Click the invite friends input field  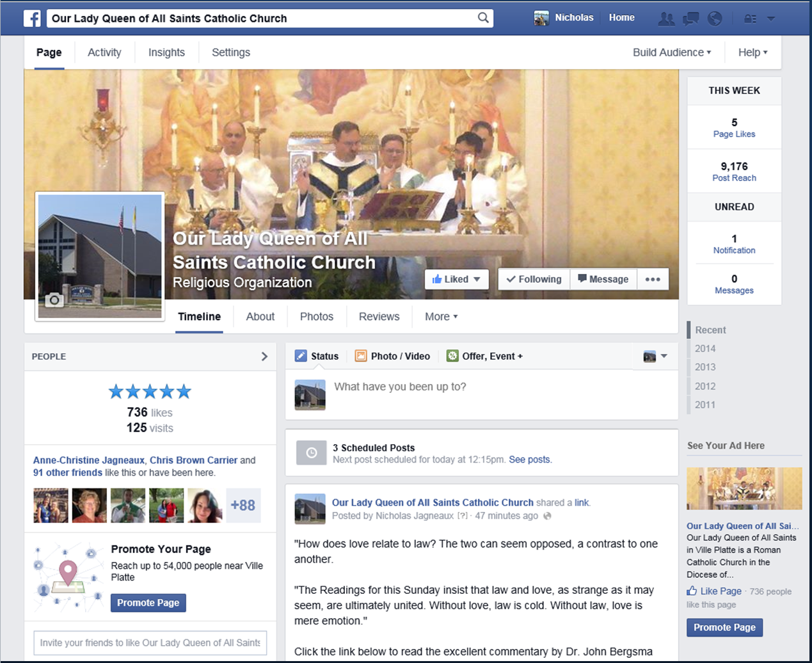tap(150, 643)
